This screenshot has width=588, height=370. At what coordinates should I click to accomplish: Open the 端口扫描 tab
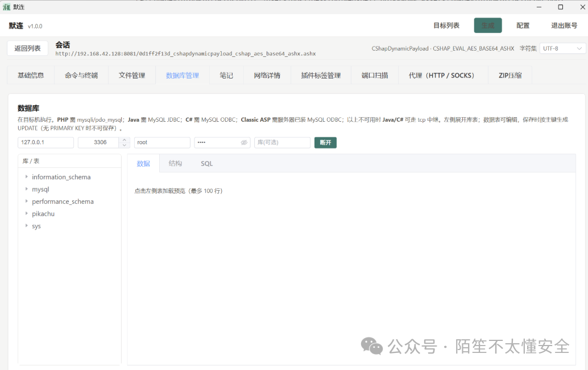(x=375, y=76)
